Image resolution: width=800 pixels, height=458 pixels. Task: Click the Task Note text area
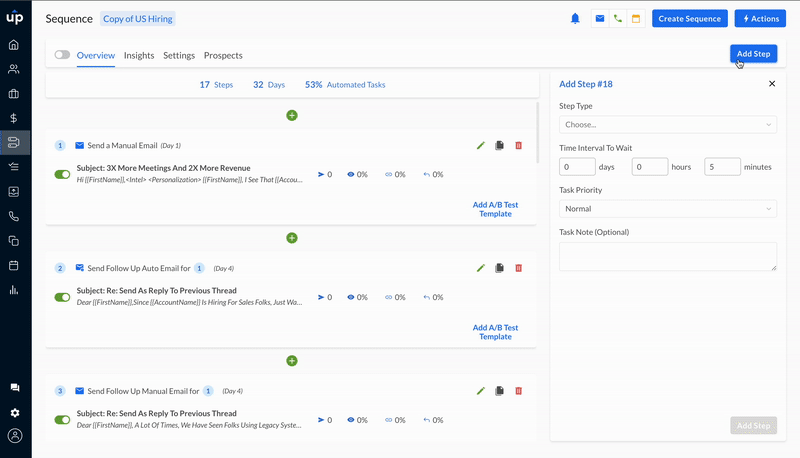coord(667,256)
